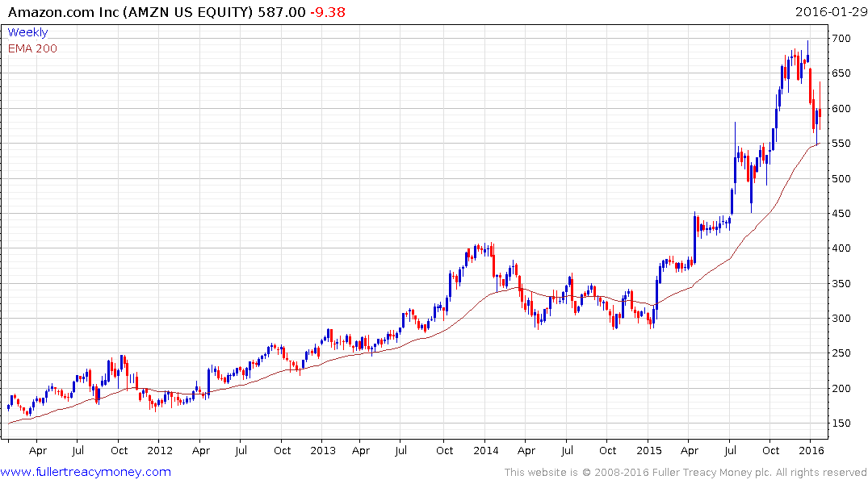Image resolution: width=868 pixels, height=484 pixels.
Task: Click the 700 price axis label
Action: [x=841, y=38]
